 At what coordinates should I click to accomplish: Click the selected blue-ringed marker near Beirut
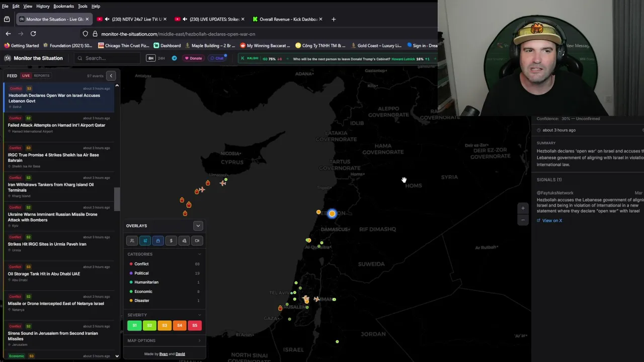tap(332, 214)
